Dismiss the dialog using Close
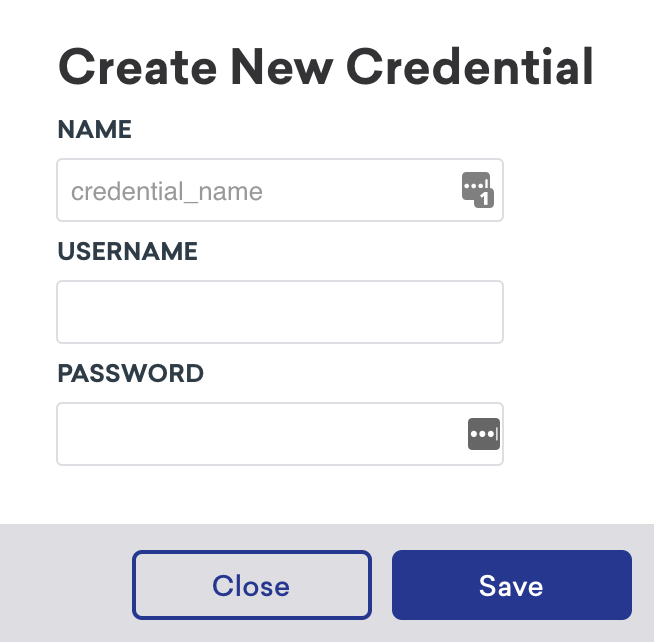Screen dimensions: 654x642 251,585
